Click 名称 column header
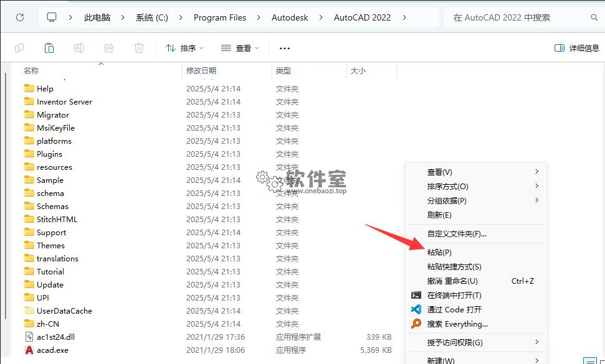The image size is (605, 364). point(31,70)
